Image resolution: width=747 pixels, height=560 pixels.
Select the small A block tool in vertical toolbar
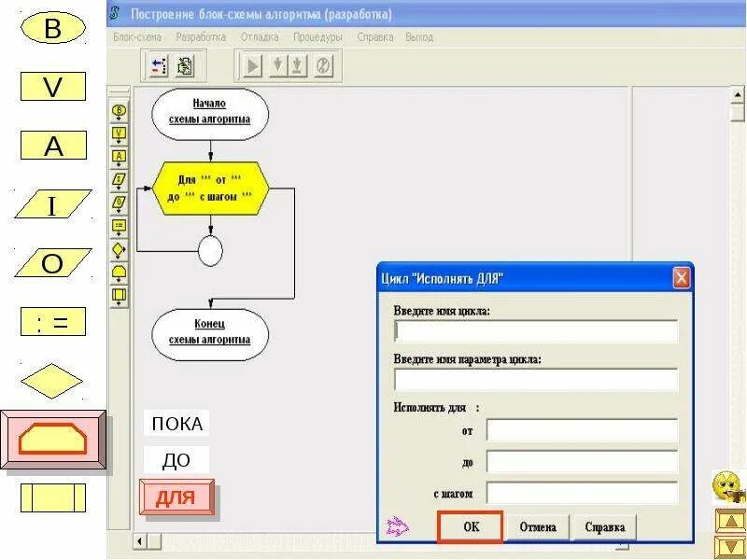point(120,158)
